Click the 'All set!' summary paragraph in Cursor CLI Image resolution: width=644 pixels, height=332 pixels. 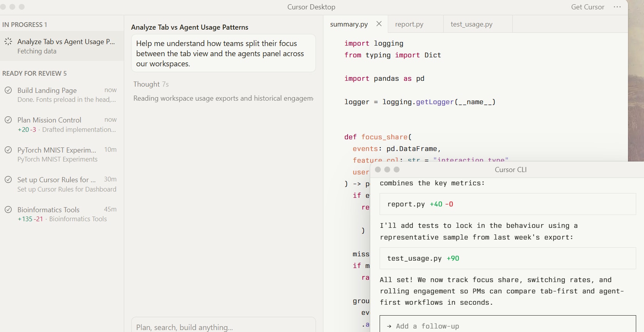pyautogui.click(x=502, y=291)
